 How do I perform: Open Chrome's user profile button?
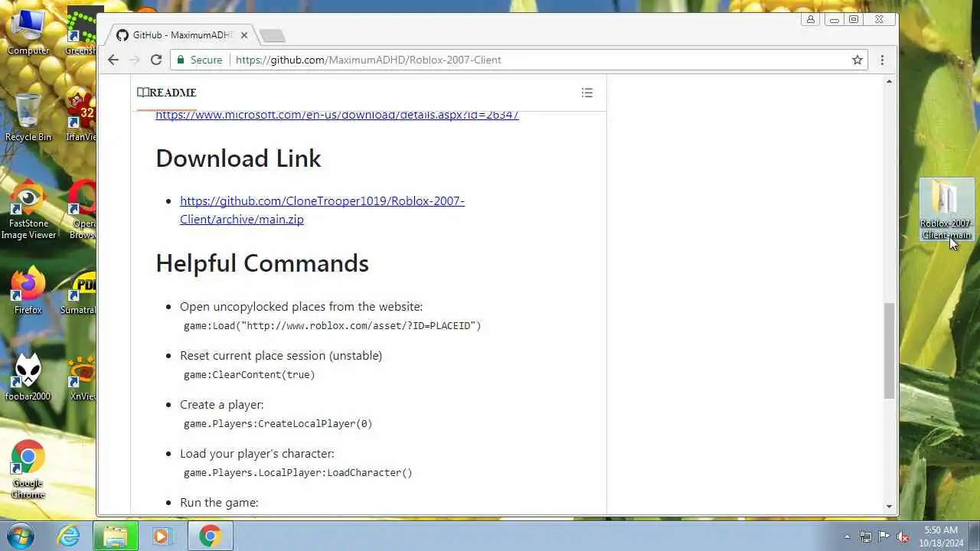tap(811, 20)
